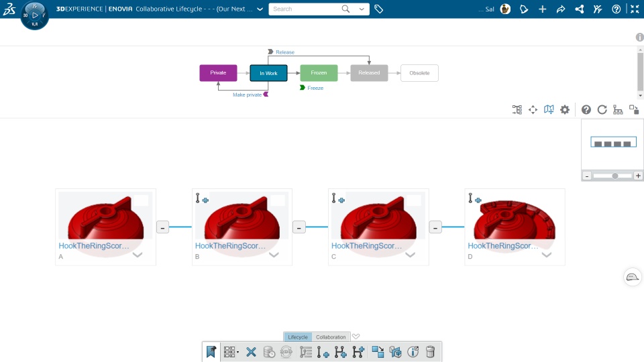
Task: Click the Freeze transition link
Action: point(315,88)
